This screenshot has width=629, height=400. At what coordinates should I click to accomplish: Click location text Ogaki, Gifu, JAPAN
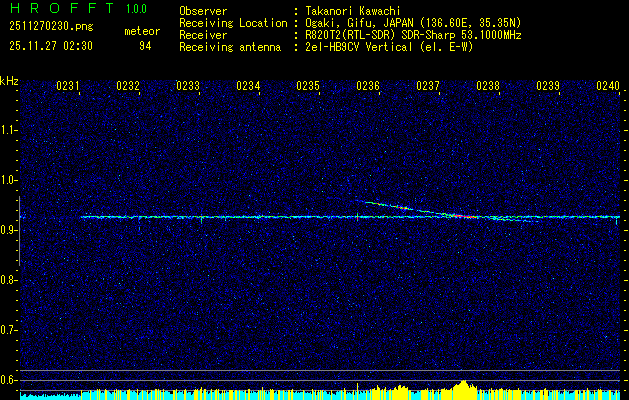360,23
